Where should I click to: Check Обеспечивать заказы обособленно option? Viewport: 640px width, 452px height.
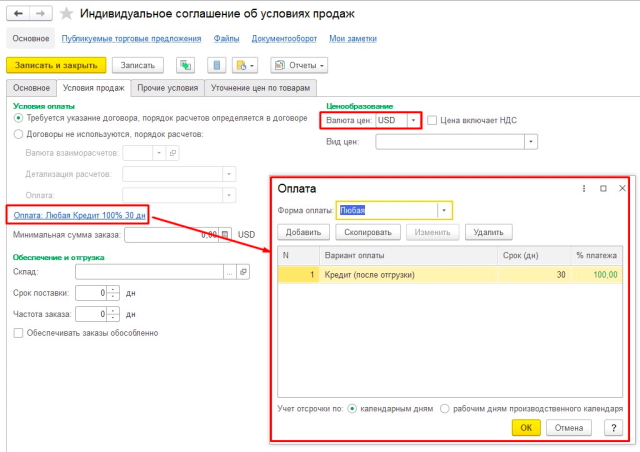(x=19, y=333)
